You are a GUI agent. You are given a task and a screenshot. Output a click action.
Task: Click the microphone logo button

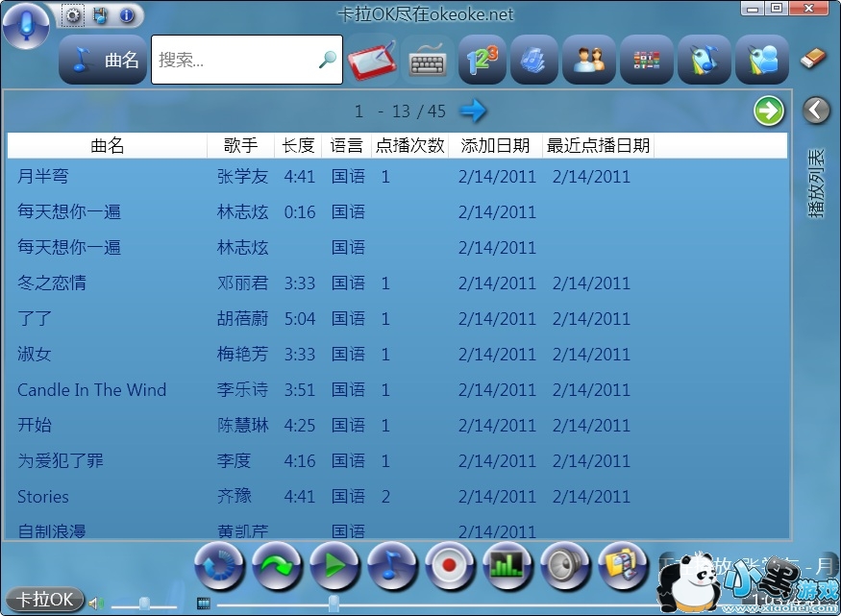pyautogui.click(x=26, y=26)
